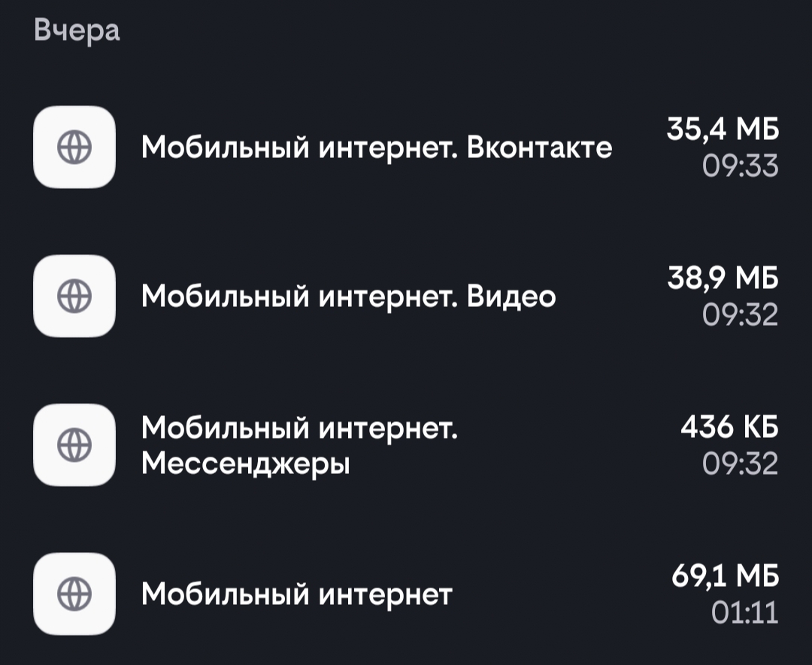Viewport: 812px width, 665px height.
Task: Select the 436 КБ usage amount
Action: pos(729,427)
